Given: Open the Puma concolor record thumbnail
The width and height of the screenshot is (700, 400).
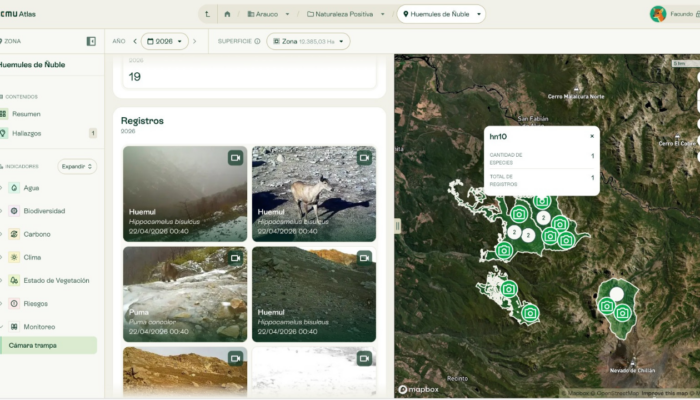Looking at the screenshot, I should click(x=185, y=294).
